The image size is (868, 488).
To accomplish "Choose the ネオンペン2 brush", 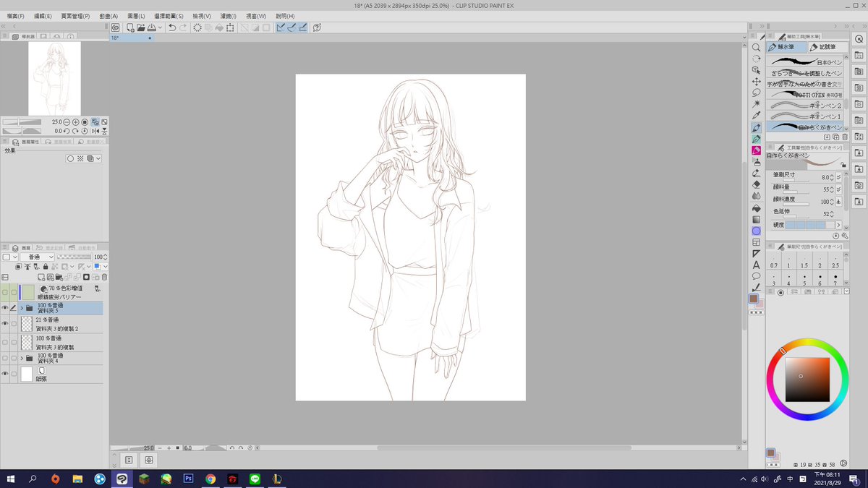I will tap(805, 106).
